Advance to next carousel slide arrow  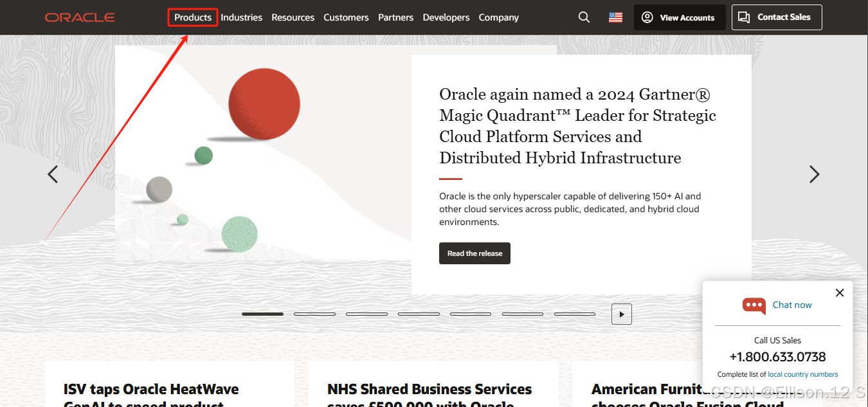click(815, 174)
